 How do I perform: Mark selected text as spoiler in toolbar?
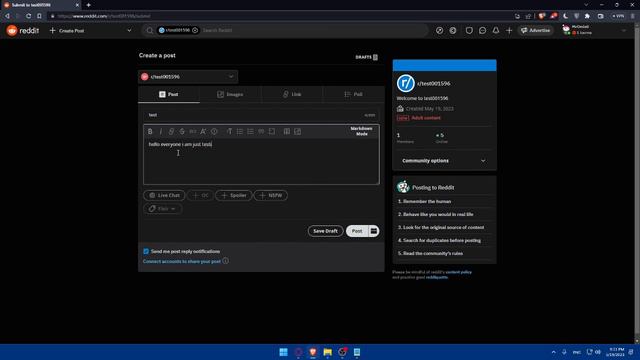click(214, 131)
